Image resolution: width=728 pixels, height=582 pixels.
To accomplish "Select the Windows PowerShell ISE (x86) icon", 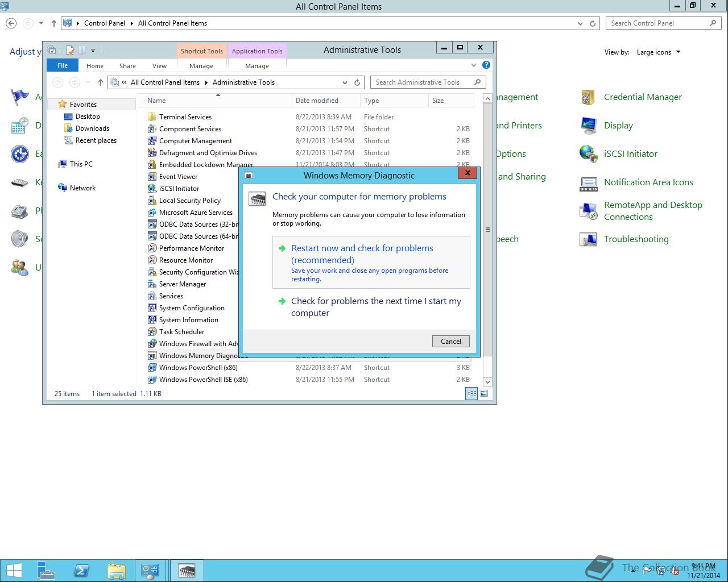I will click(x=152, y=380).
